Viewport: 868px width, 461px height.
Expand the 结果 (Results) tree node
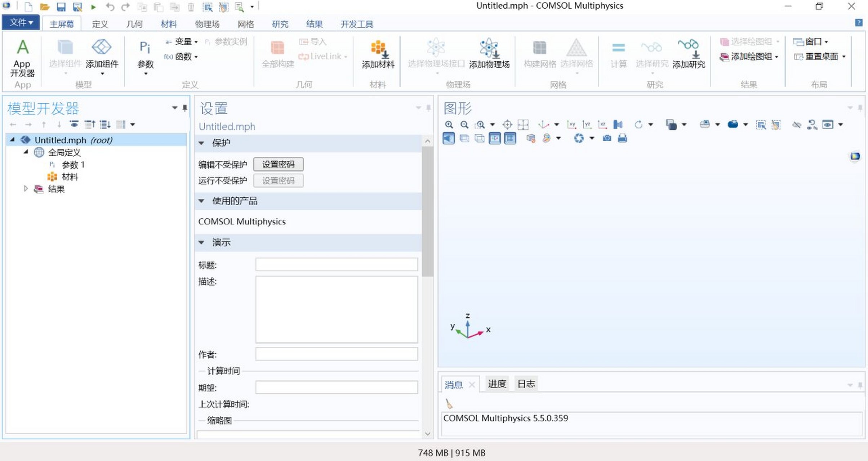[x=26, y=189]
